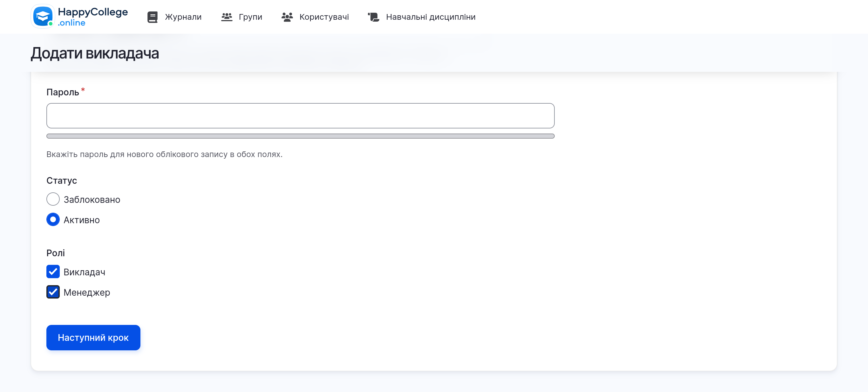Click the book icon beside Журнали

153,17
